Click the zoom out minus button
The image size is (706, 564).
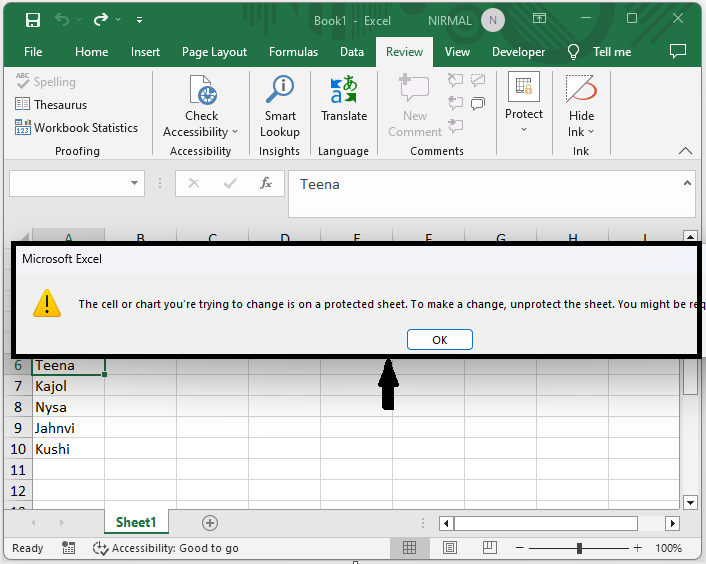pos(520,548)
